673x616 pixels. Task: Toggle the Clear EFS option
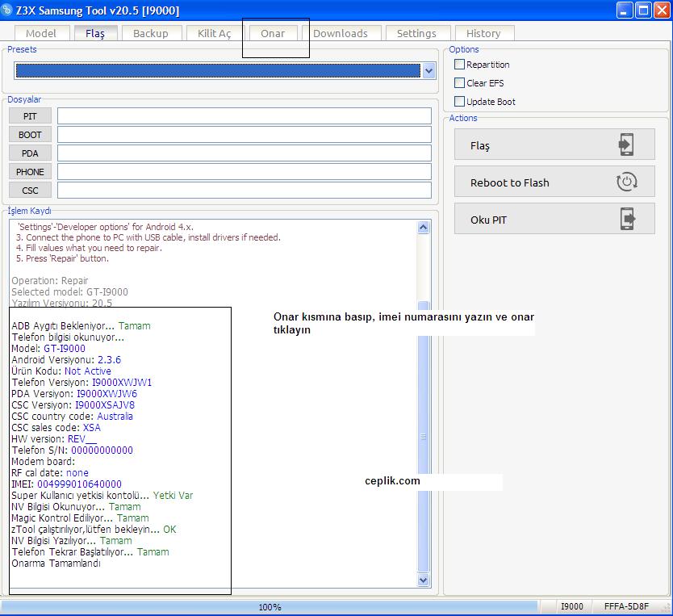click(x=459, y=83)
